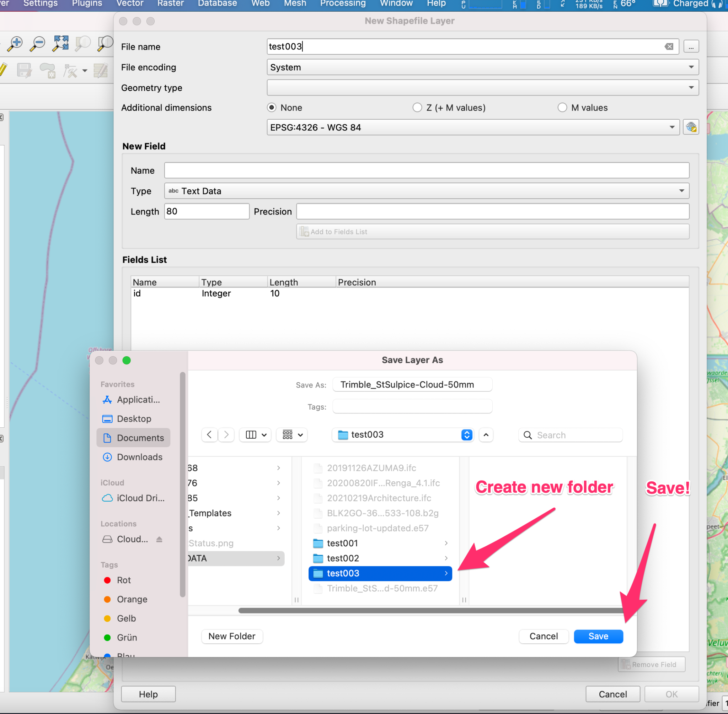Click the Zoom Out magnifier tool
The width and height of the screenshot is (728, 714).
pyautogui.click(x=38, y=43)
